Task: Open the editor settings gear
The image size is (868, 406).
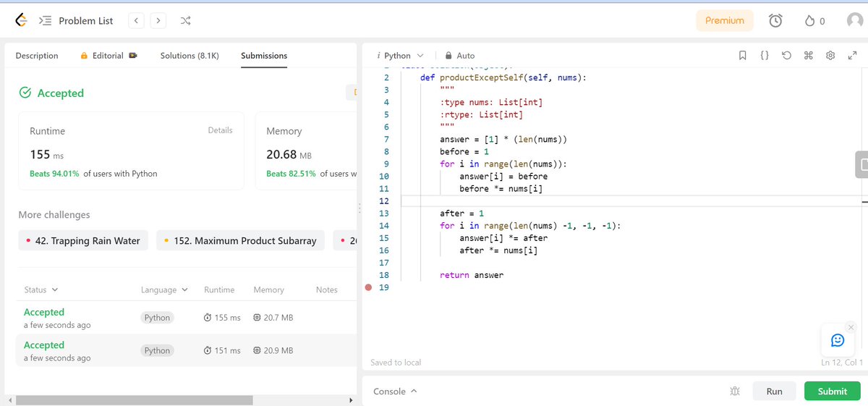Action: [830, 56]
